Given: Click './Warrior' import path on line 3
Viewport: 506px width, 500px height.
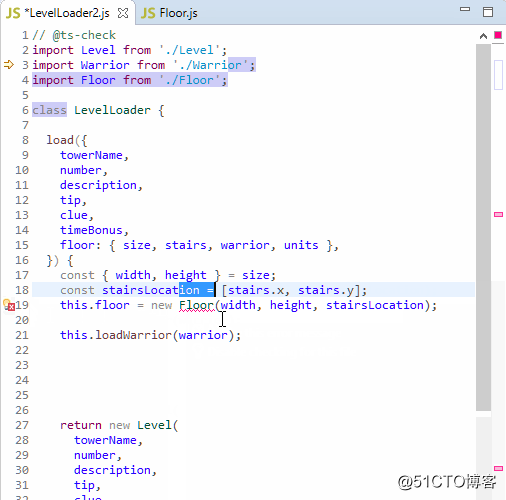Looking at the screenshot, I should 211,65.
